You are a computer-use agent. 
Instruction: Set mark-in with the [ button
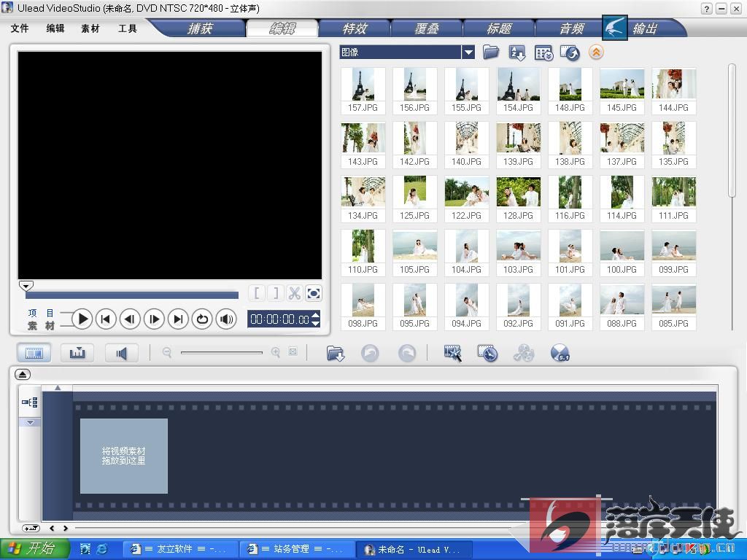point(257,293)
